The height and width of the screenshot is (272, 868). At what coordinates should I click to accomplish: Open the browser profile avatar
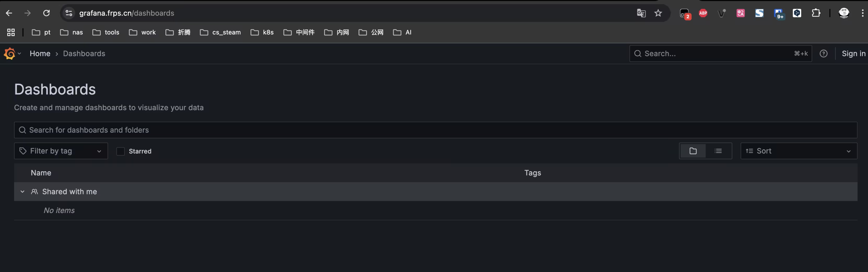(844, 13)
